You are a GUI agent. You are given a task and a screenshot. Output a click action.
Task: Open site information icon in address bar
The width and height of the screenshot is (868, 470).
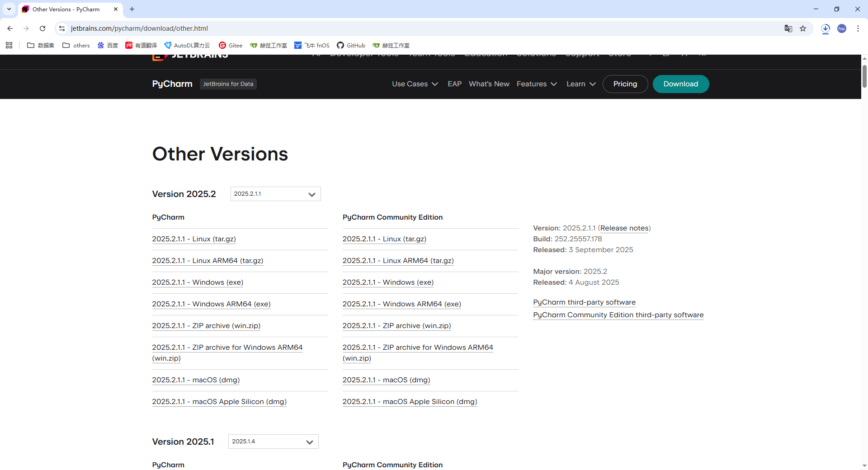click(x=62, y=28)
